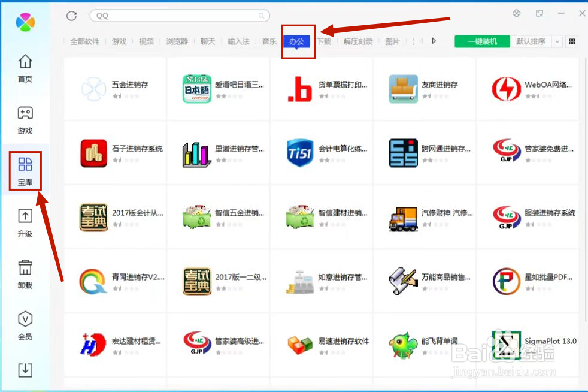
Task: Open 青同进销存V2 app icon
Action: (x=93, y=281)
